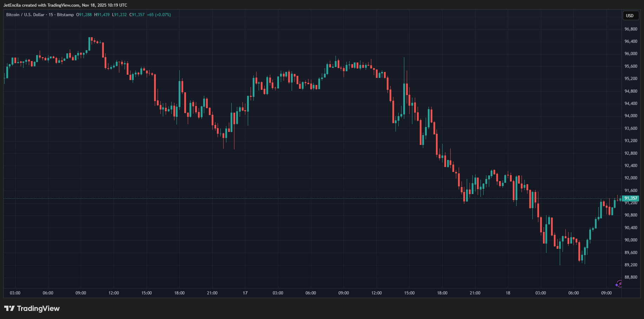This screenshot has height=319, width=644.
Task: Click the first 03:00 time axis label
Action: click(15, 293)
